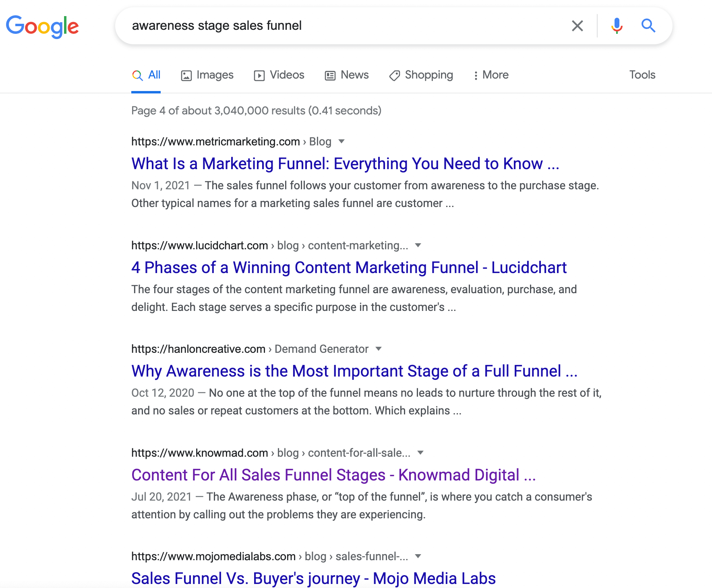This screenshot has width=712, height=588.
Task: Open '4 Phases of a Winning Content Marketing Funnel' result
Action: coord(349,268)
